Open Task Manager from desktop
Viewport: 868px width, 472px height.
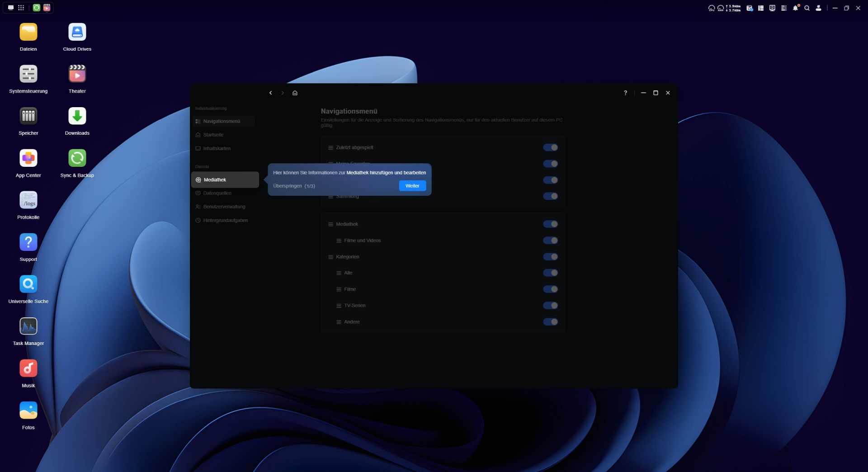point(28,326)
